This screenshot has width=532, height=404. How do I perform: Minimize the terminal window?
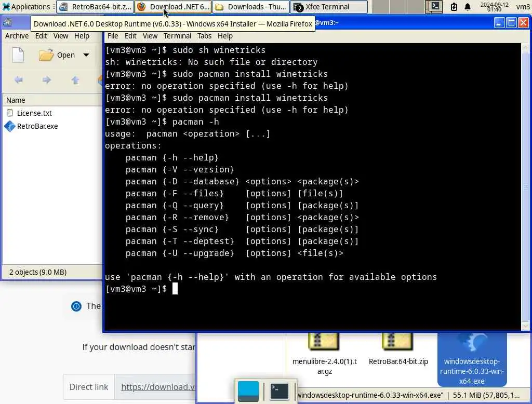pos(499,23)
